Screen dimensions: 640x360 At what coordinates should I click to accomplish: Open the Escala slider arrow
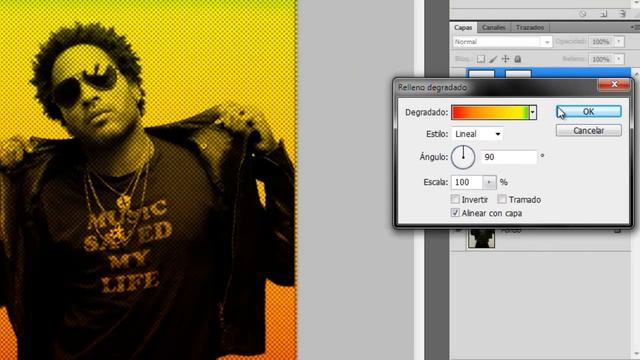pyautogui.click(x=489, y=182)
